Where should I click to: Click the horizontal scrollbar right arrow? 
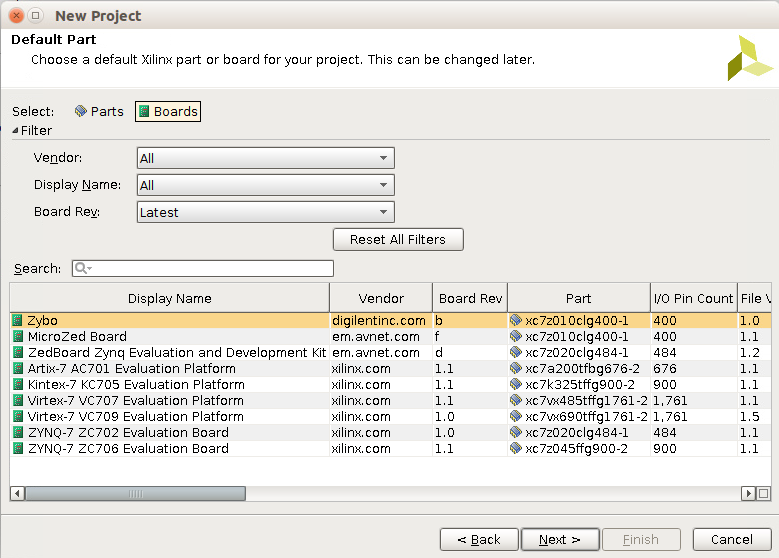pos(748,493)
